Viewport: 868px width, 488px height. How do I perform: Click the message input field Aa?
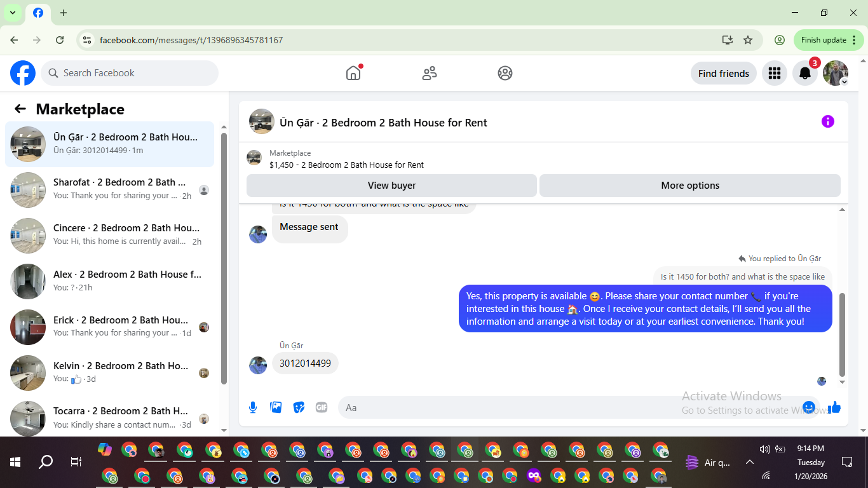(572, 408)
